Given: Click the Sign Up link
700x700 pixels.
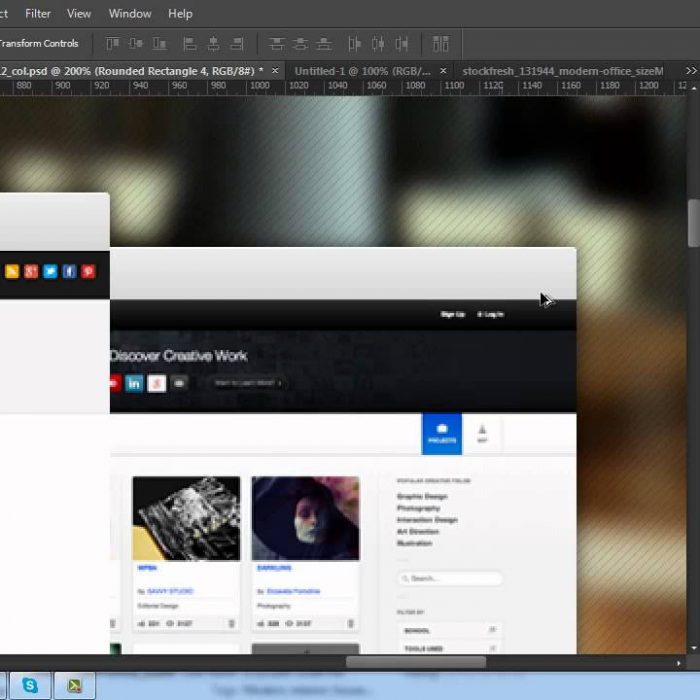Looking at the screenshot, I should point(453,314).
